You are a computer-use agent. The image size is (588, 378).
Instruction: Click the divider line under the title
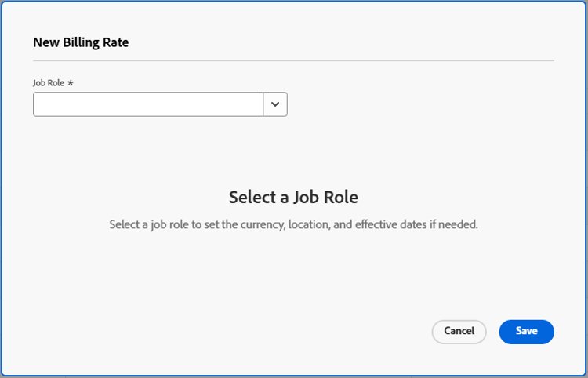point(293,60)
